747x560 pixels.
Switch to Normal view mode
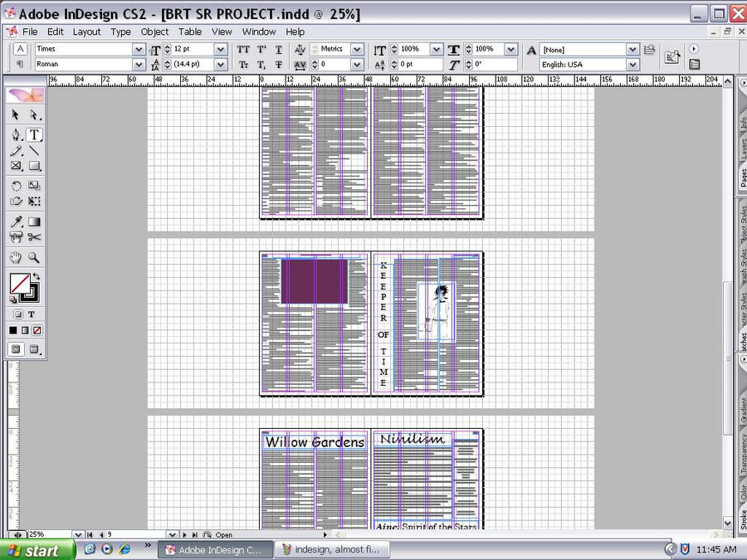(16, 349)
